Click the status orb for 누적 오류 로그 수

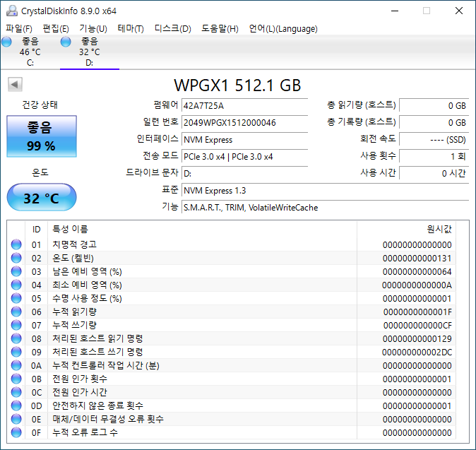16,432
